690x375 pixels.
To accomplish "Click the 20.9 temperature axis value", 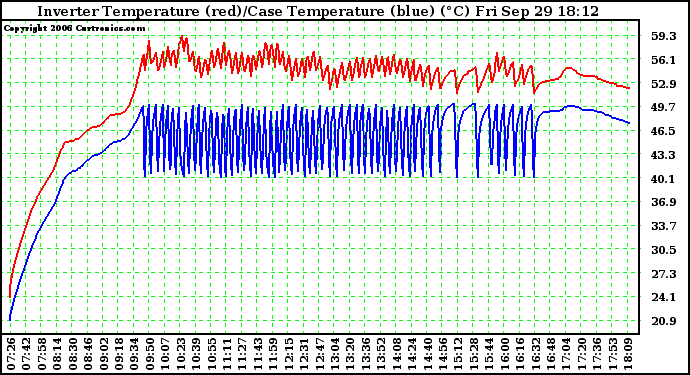I will 664,321.
